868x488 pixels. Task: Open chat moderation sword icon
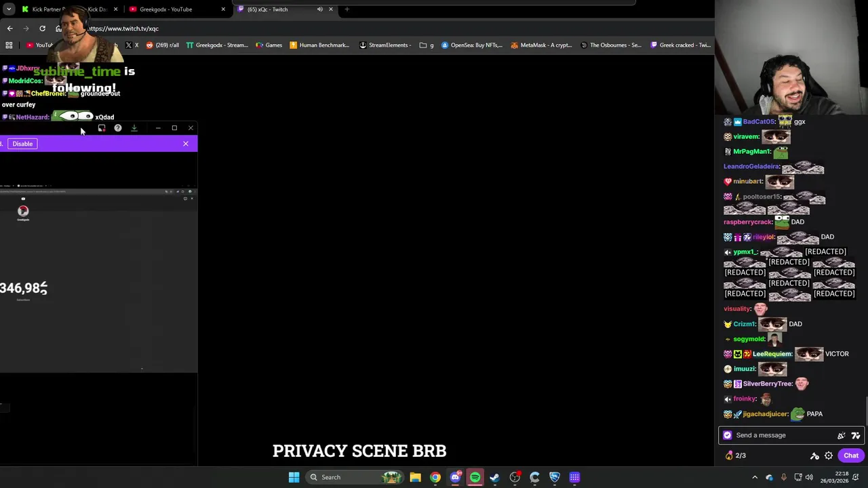(x=814, y=455)
